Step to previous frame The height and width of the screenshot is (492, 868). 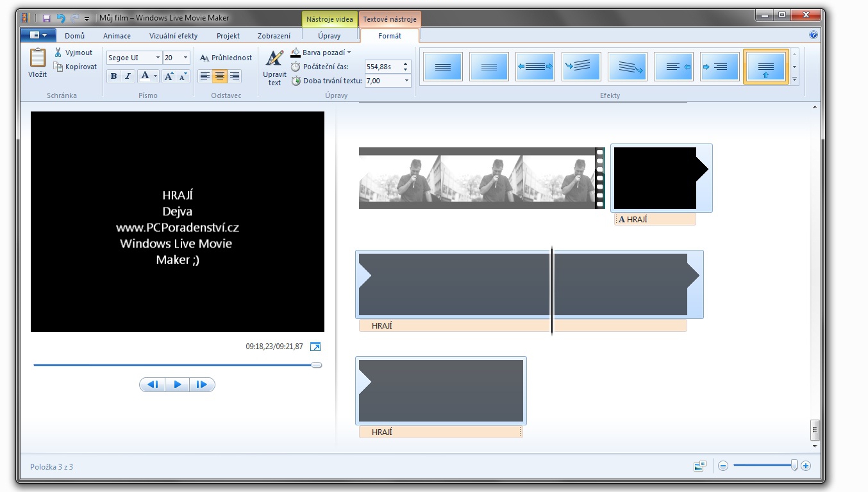coord(153,384)
